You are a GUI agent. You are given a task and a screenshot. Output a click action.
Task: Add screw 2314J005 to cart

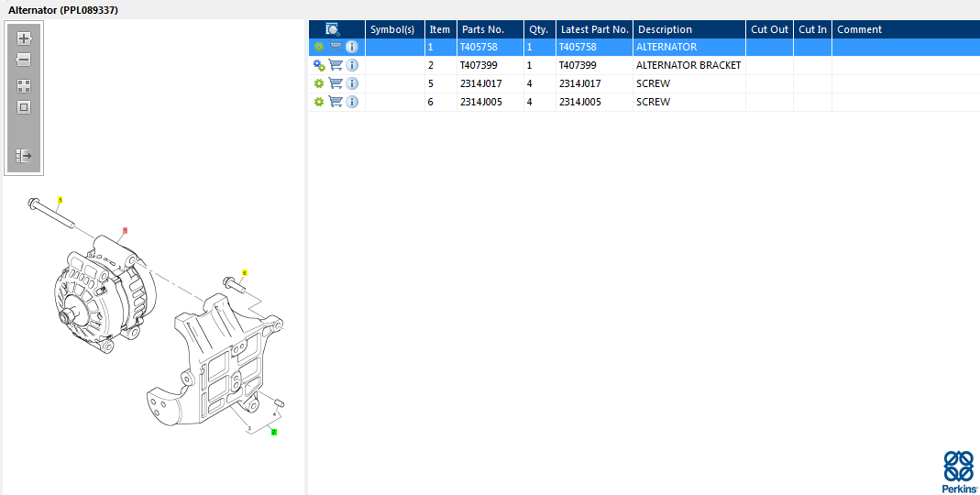coord(336,102)
